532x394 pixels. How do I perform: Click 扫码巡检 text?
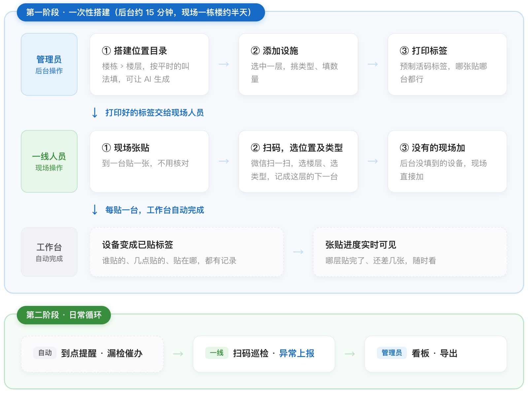click(x=251, y=353)
